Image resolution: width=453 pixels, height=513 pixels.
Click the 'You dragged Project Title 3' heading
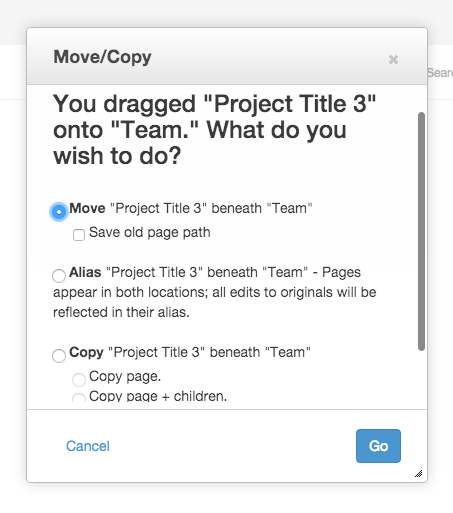[215, 130]
